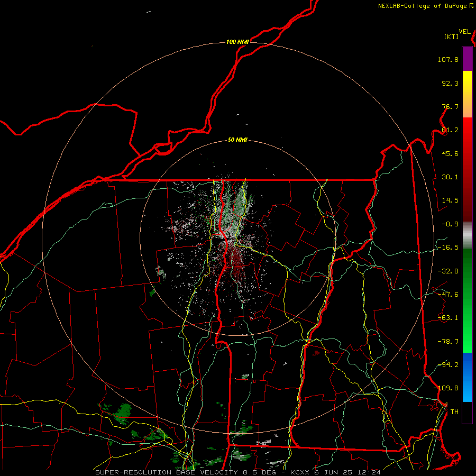Click the 92.3 legend value
This screenshot has width=476, height=476.
tap(450, 83)
